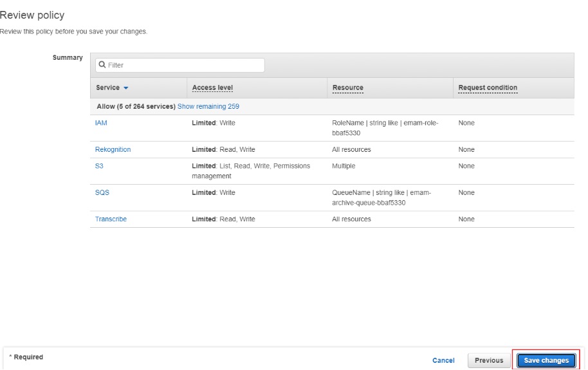Image resolution: width=588 pixels, height=370 pixels.
Task: Open the SQS service link
Action: pyautogui.click(x=102, y=192)
